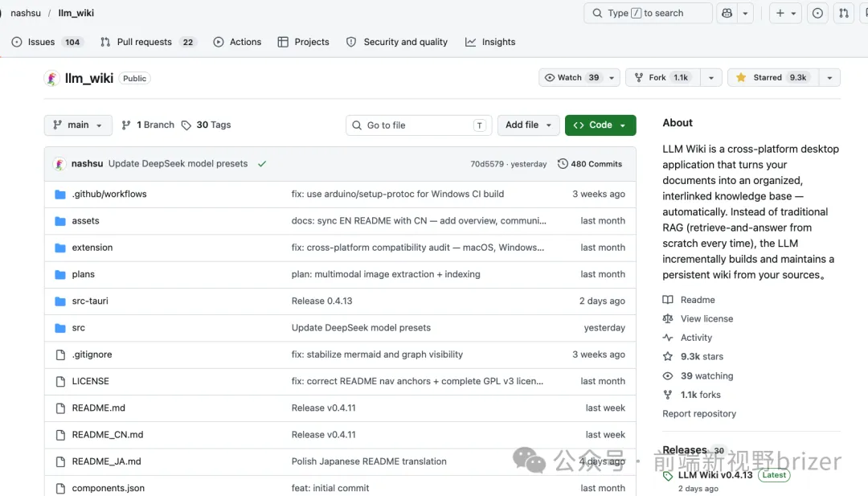Open the assets folder

point(85,221)
